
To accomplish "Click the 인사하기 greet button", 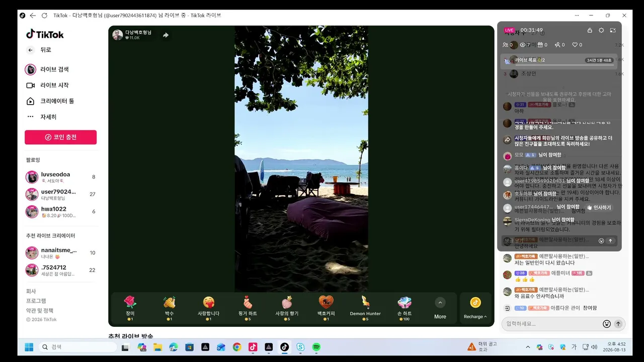I will 599,208.
